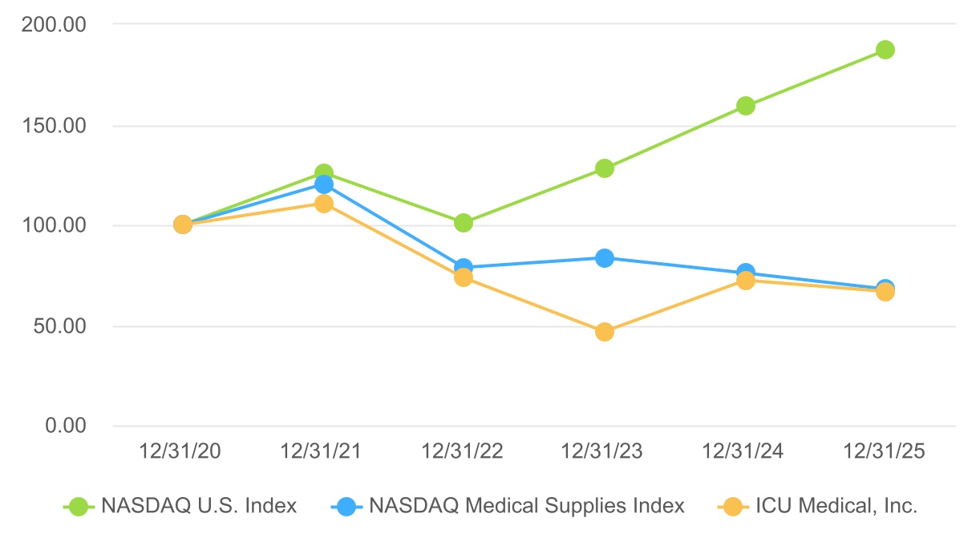Image resolution: width=980 pixels, height=550 pixels.
Task: Click the 12/31/25 x-axis label
Action: (x=885, y=451)
